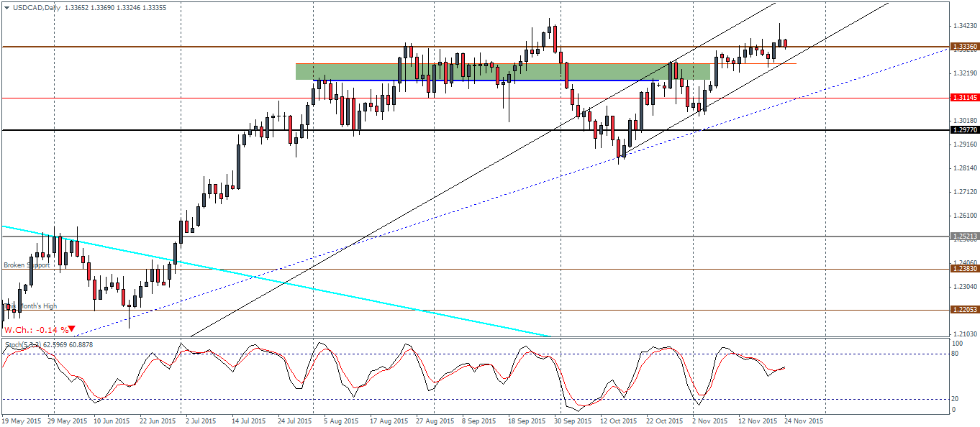Viewport: 980px width, 427px height.
Task: Click the 20 level on stochastic scale
Action: click(956, 398)
